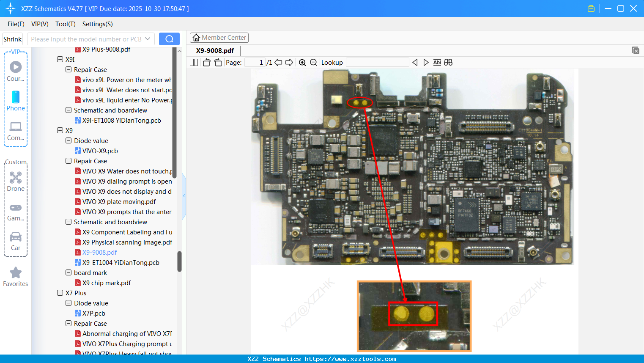
Task: Open X9 chip mark.pdf
Action: [x=107, y=283]
